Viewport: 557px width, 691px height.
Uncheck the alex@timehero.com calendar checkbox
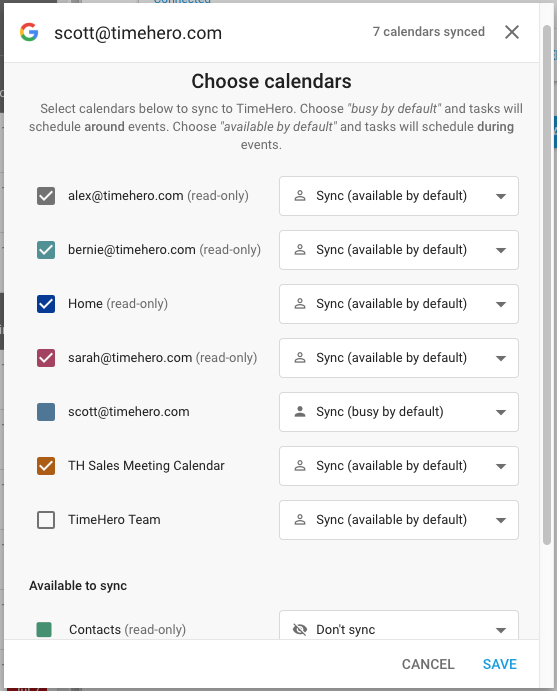46,196
